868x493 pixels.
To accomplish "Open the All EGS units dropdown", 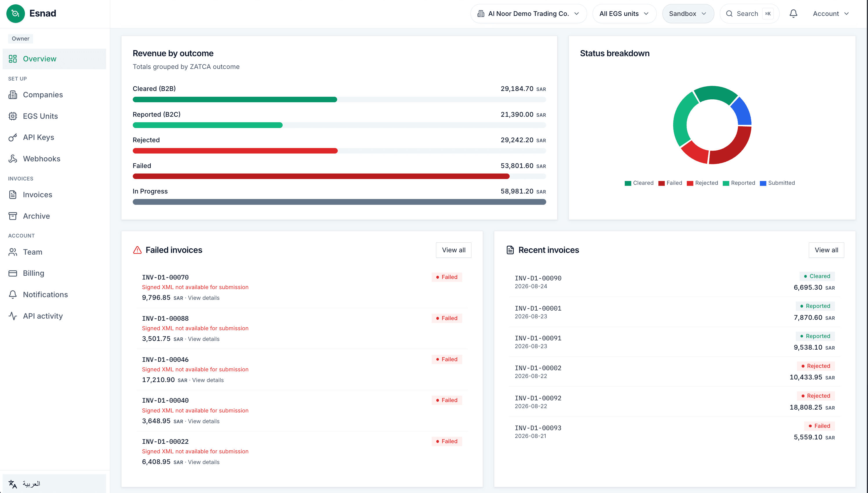I will pos(624,14).
